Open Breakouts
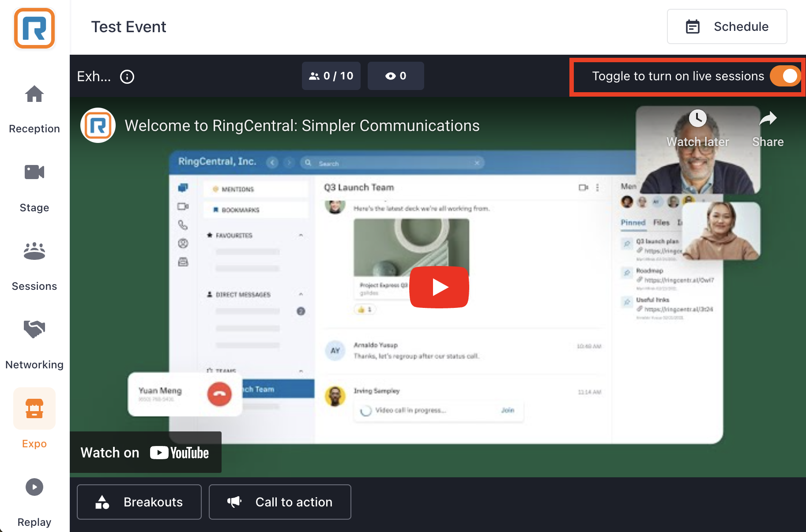Viewport: 806px width, 532px height. point(139,502)
